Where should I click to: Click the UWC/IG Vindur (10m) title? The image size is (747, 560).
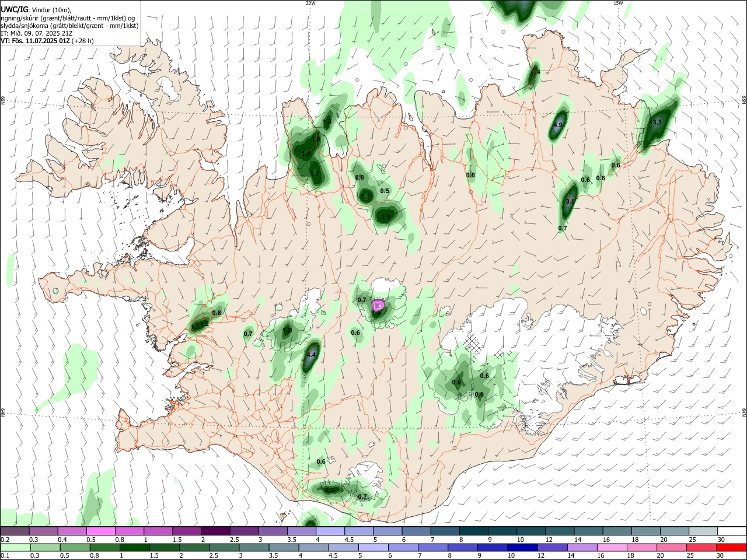coord(36,10)
